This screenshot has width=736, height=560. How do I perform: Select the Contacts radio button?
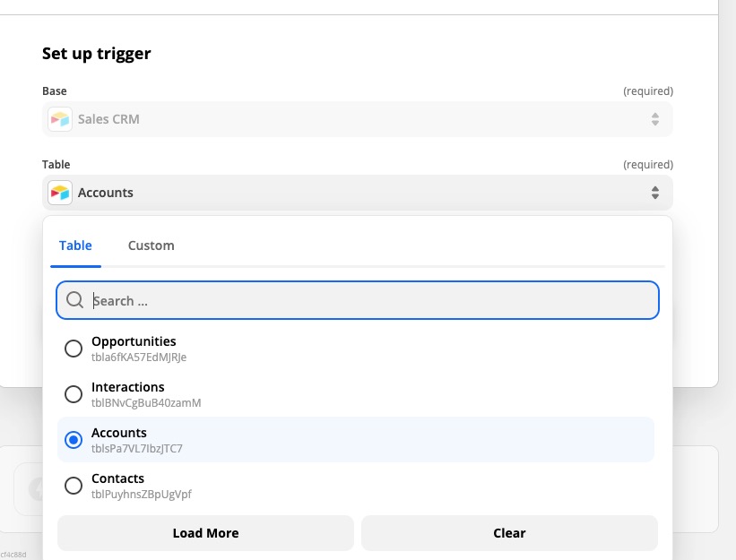click(x=74, y=486)
